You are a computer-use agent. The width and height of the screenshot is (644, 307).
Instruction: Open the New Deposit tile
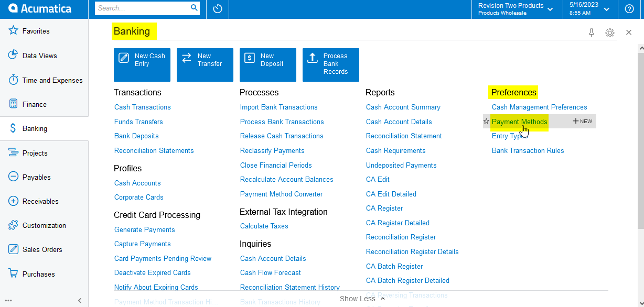268,65
